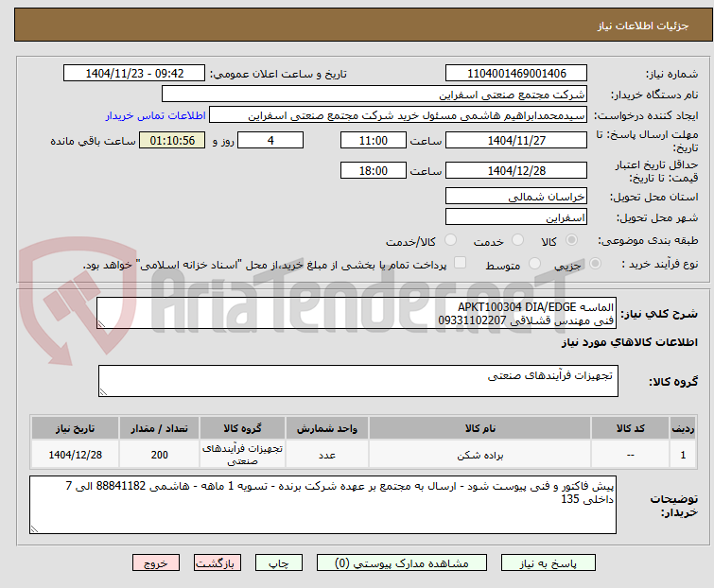Click the resize handle of the description box
This screenshot has width=714, height=588.
coord(101,324)
